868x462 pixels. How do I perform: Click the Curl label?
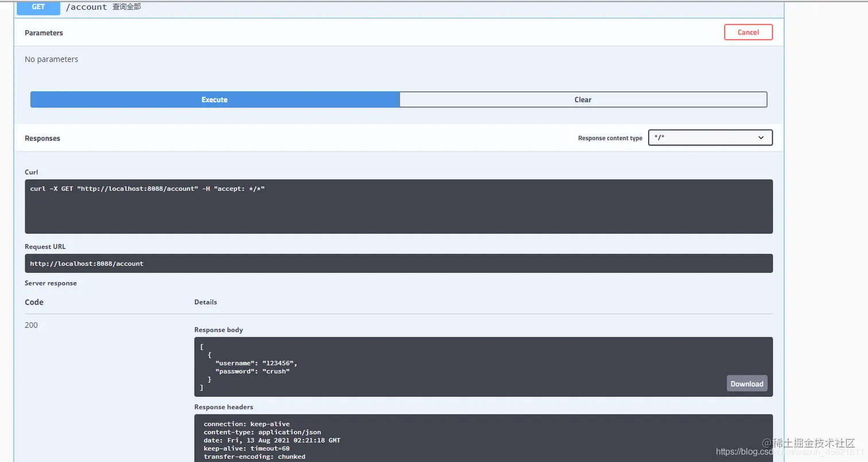(32, 172)
